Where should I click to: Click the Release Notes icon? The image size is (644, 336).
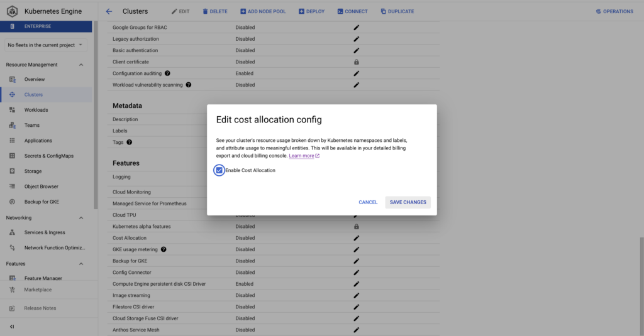[x=13, y=308]
